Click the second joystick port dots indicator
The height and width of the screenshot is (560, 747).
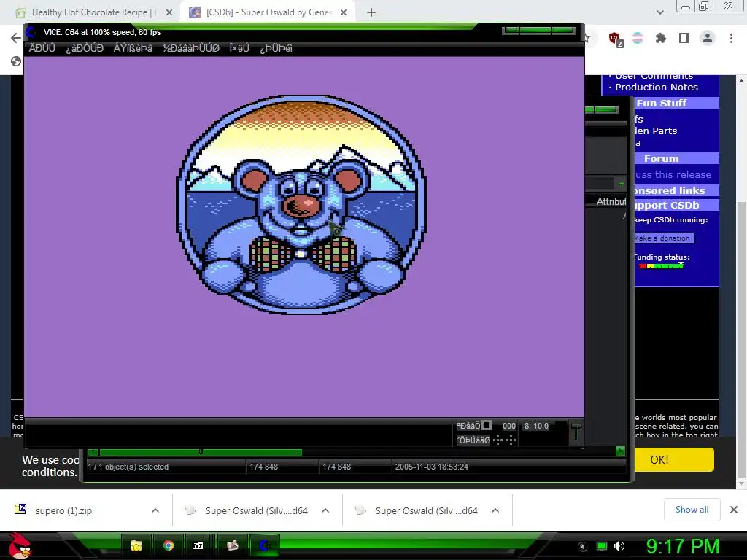tap(511, 440)
